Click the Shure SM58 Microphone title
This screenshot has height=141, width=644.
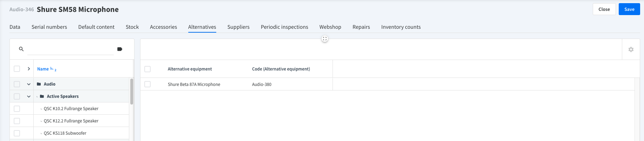click(x=78, y=9)
